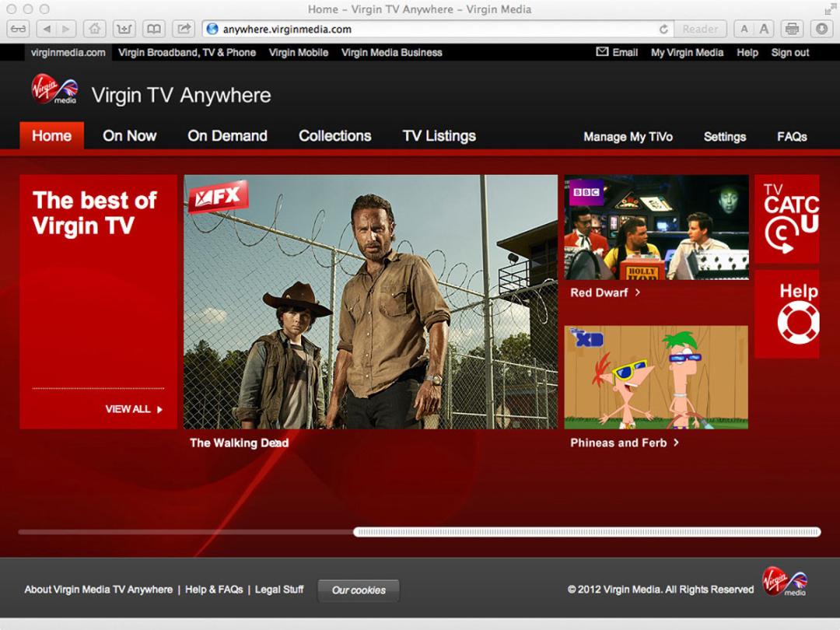Click the horizontal carousel scrollbar handle

tap(586, 532)
